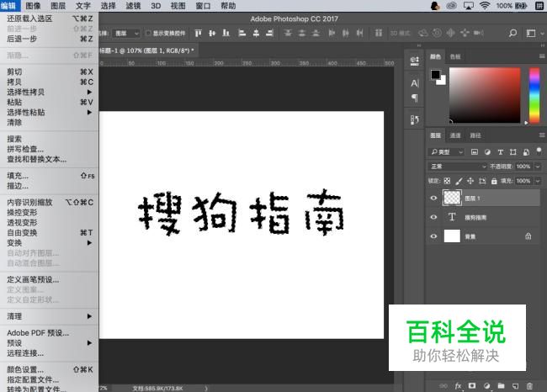
Task: Open the Properties panel icon in dock
Action: pyautogui.click(x=414, y=61)
